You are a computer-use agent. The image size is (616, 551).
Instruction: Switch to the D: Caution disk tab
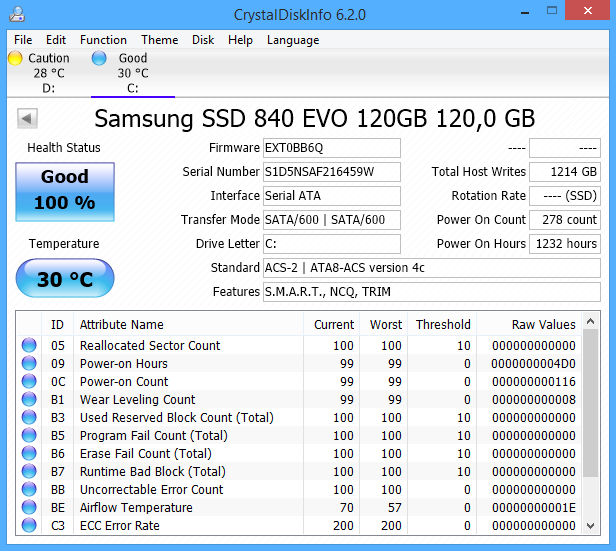pyautogui.click(x=48, y=73)
